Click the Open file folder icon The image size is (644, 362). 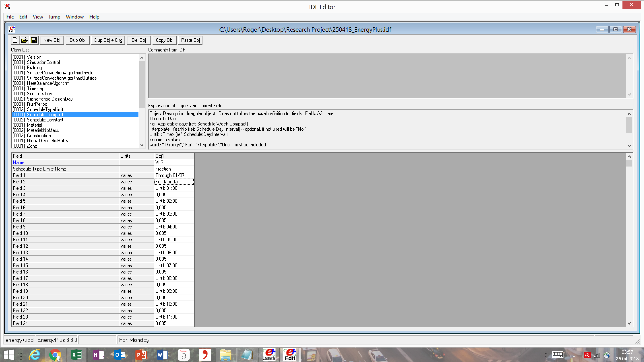(24, 40)
